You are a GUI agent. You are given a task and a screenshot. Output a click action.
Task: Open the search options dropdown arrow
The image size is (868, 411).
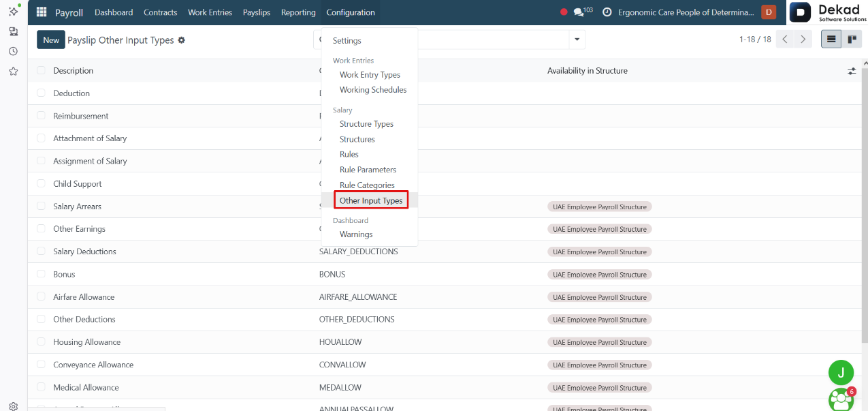tap(577, 40)
